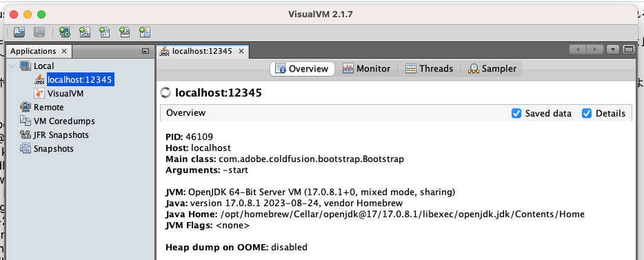Screen dimensions: 644x260
Task: Open the document list dropdown arrow
Action: click(x=613, y=50)
